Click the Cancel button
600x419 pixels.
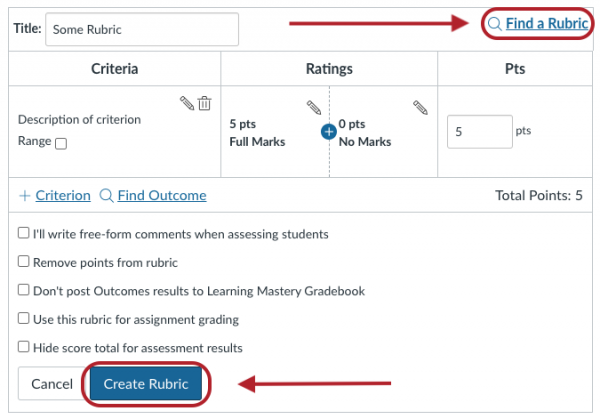(52, 384)
